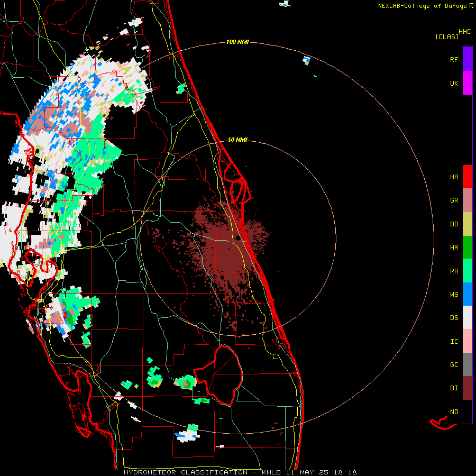Select the GR legend color block
476x476 pixels.
pos(467,200)
